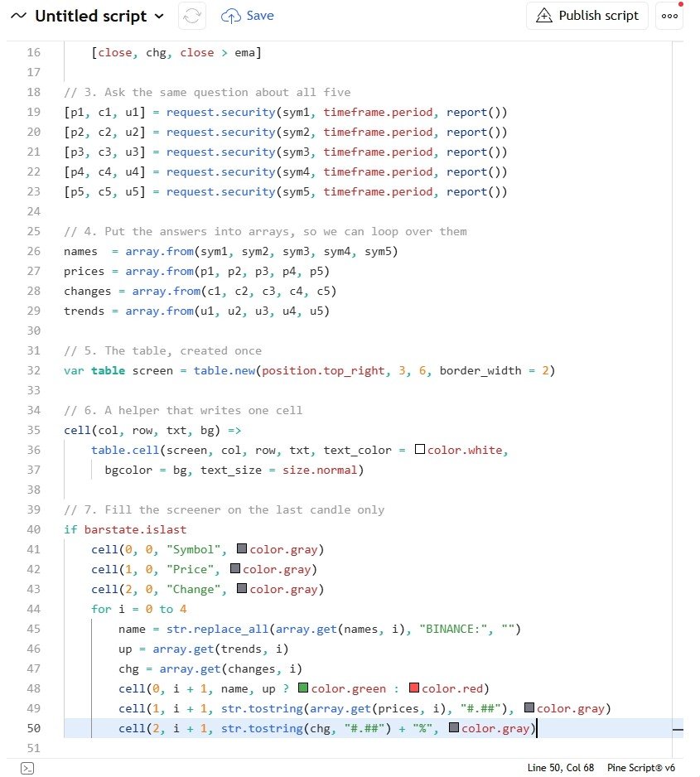Image resolution: width=700 pixels, height=777 pixels.
Task: Click the Line 50, Col 68 indicator
Action: [560, 768]
